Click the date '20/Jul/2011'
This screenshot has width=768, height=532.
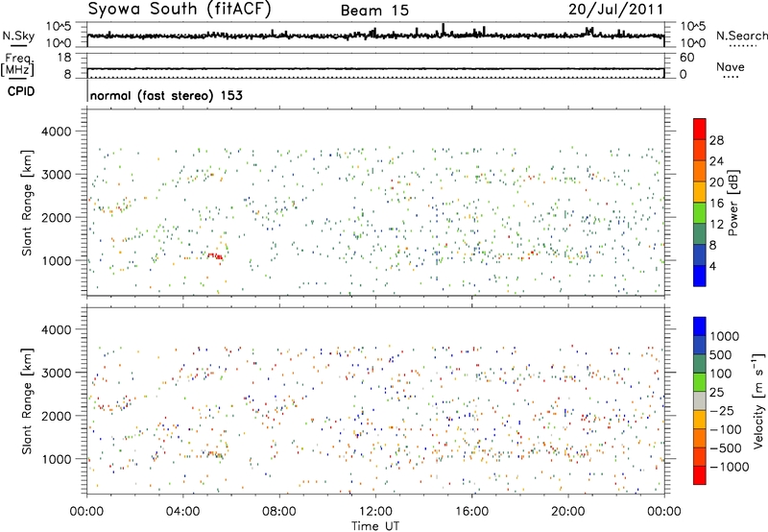[x=615, y=10]
